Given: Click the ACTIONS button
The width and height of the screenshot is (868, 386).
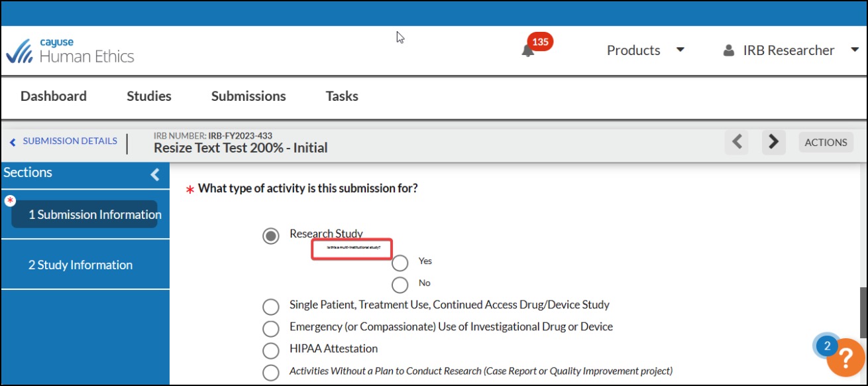Looking at the screenshot, I should 826,142.
